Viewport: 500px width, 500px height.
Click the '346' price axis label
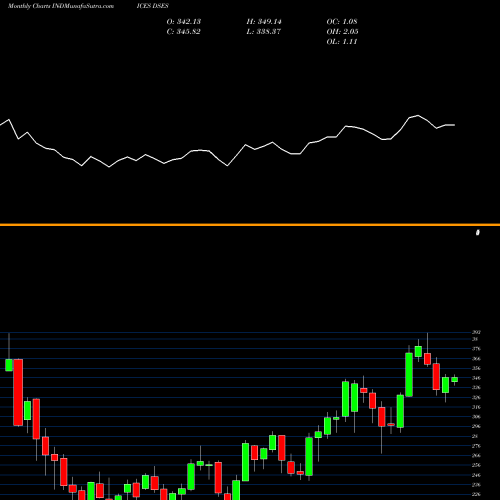[x=476, y=378]
